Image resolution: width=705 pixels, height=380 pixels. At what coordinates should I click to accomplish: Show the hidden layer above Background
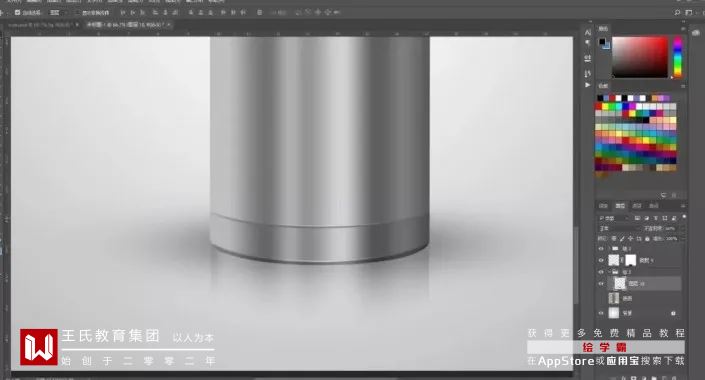click(601, 299)
